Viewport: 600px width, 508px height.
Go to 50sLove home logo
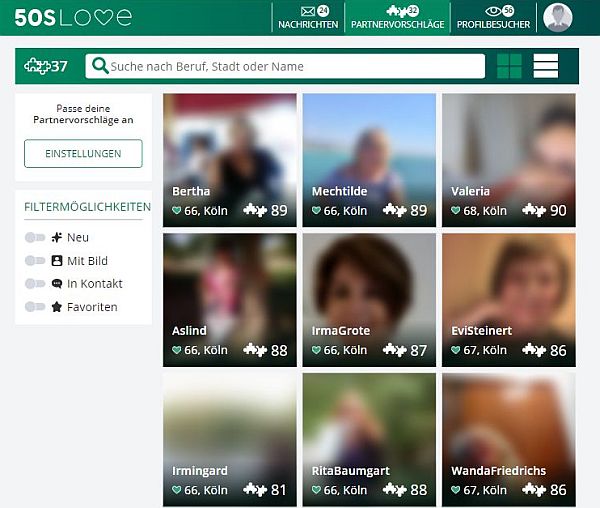pyautogui.click(x=72, y=17)
